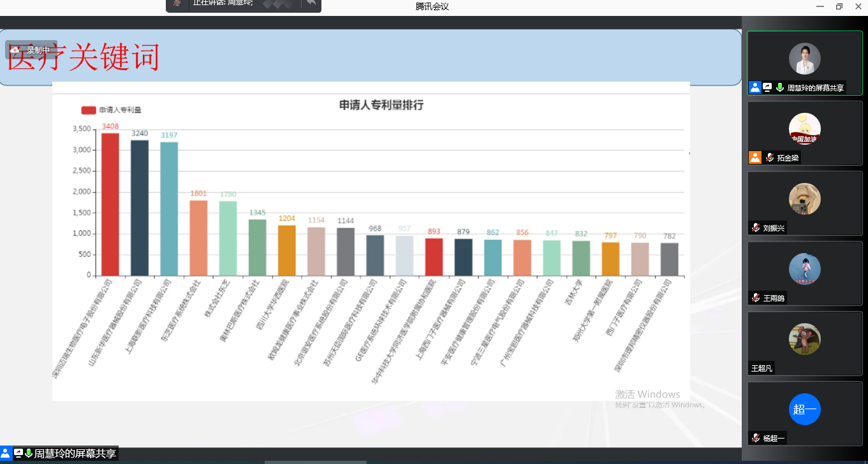
Task: Restore down the 腾讯会议 window
Action: coord(839,6)
